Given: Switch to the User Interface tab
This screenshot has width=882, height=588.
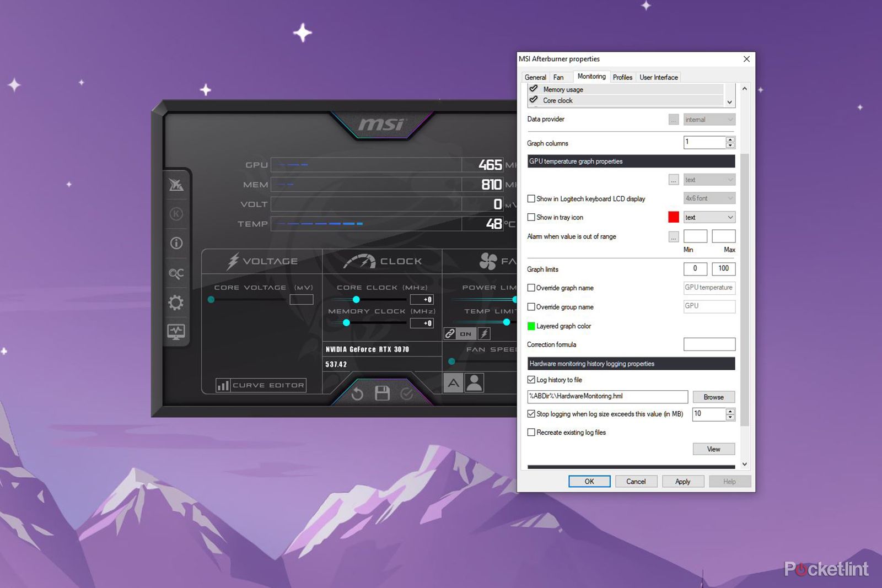Looking at the screenshot, I should pos(659,77).
